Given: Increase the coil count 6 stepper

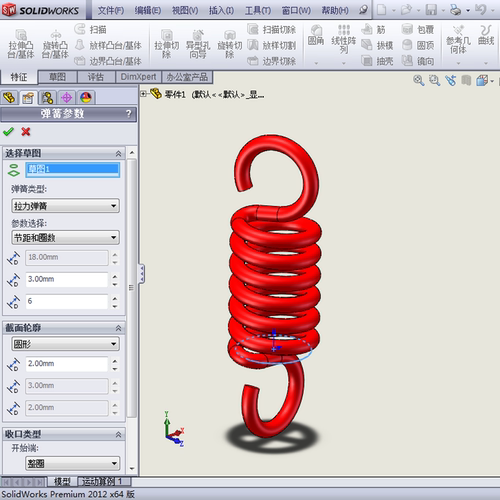Looking at the screenshot, I should (x=115, y=298).
